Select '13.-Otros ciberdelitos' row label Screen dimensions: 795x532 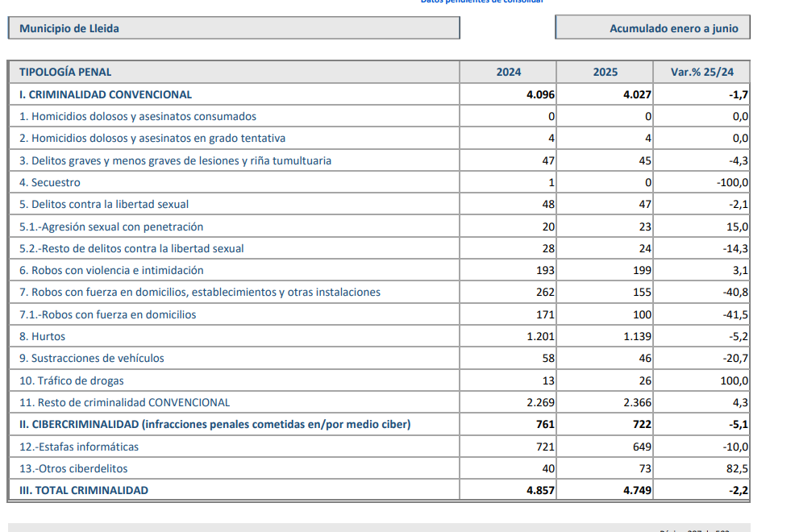73,468
